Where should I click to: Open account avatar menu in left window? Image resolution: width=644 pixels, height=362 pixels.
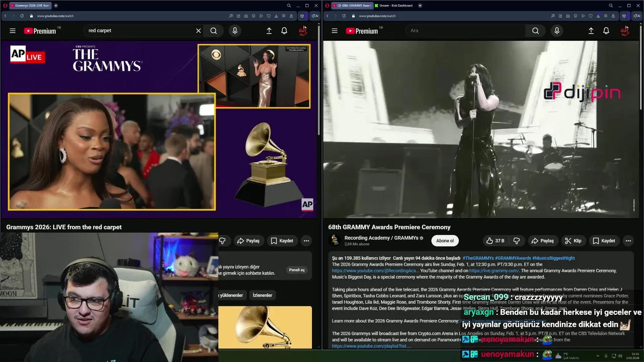coord(303,31)
